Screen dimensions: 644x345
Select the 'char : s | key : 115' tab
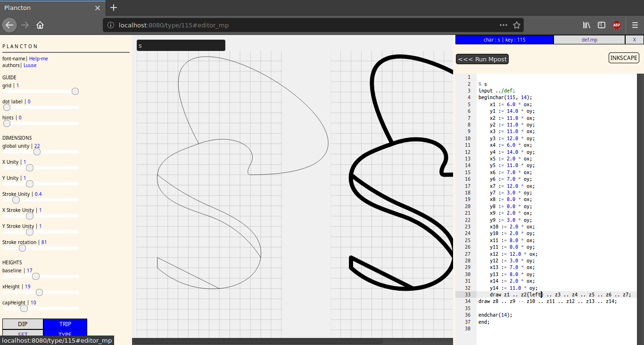[x=504, y=40]
